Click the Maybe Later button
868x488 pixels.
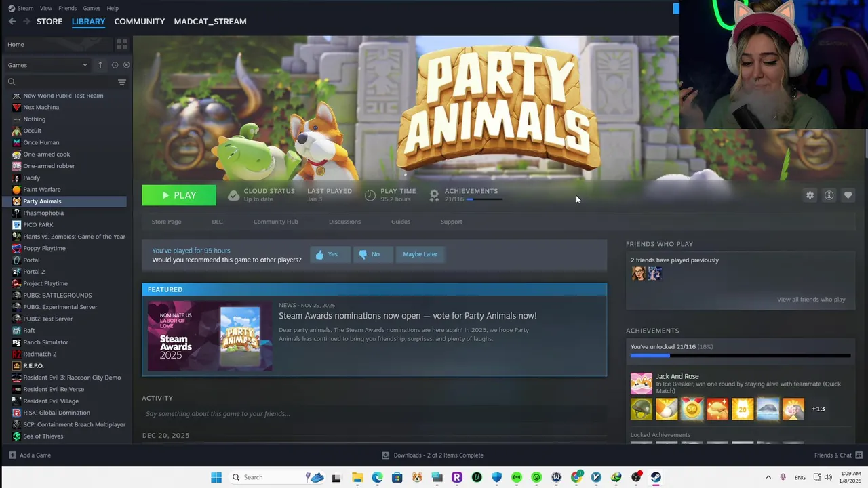tap(420, 254)
